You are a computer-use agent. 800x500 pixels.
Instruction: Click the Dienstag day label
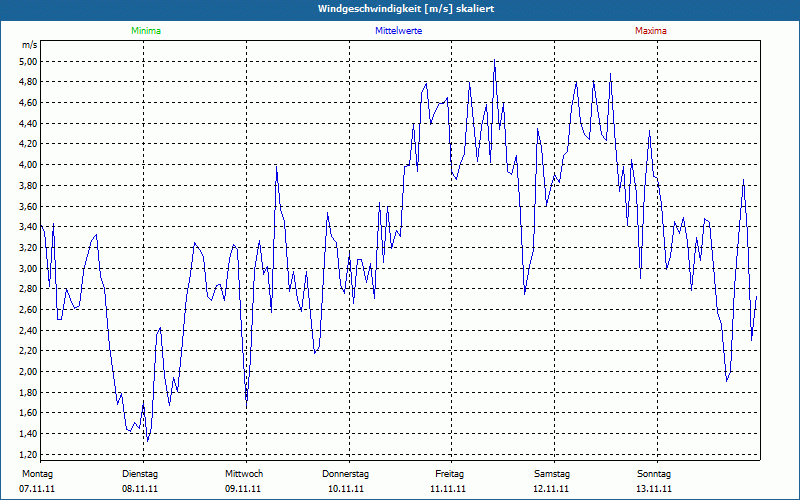pyautogui.click(x=140, y=474)
